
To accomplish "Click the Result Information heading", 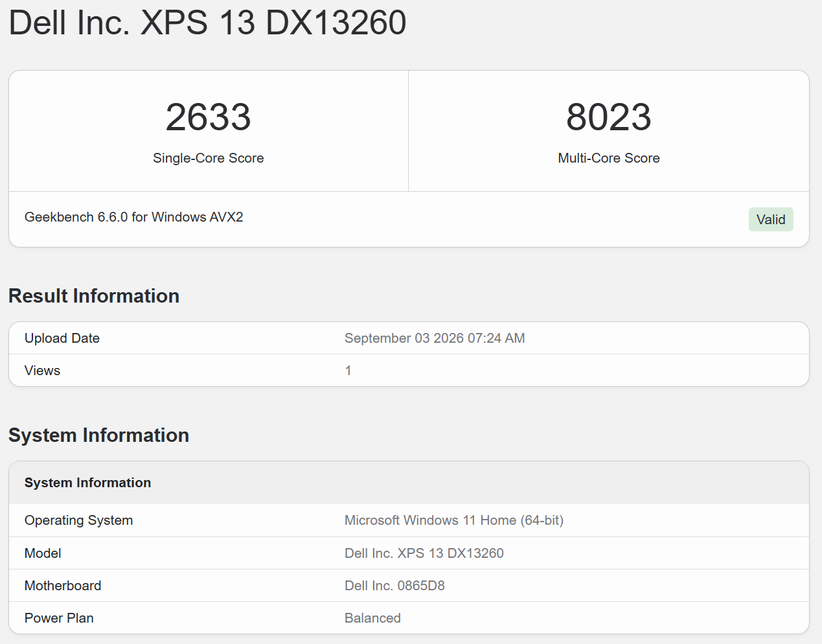I will coord(94,296).
